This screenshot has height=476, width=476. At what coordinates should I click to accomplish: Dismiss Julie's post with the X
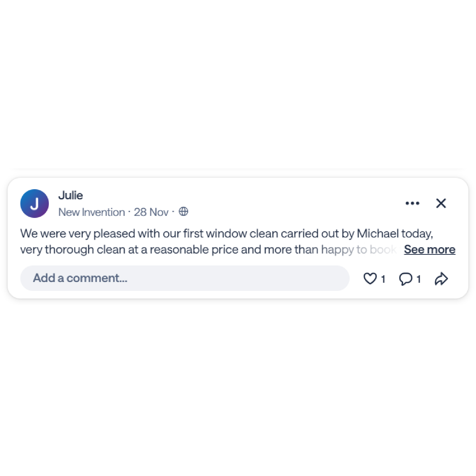pos(441,203)
